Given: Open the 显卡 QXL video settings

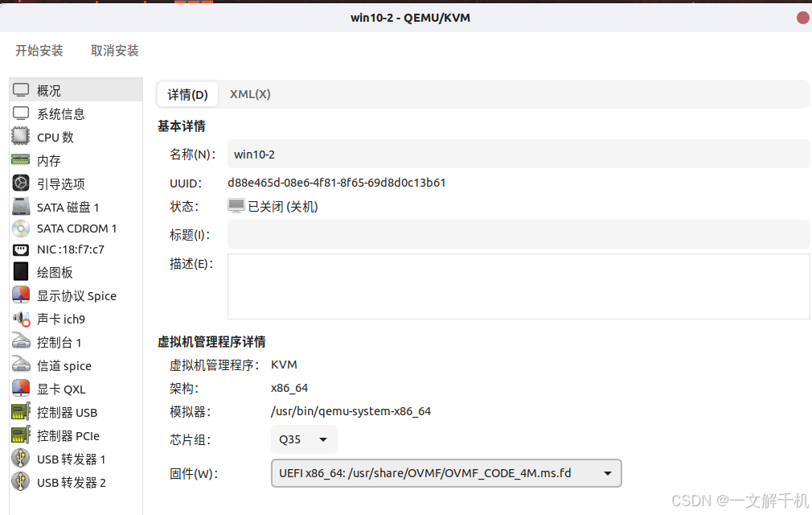Looking at the screenshot, I should click(58, 389).
